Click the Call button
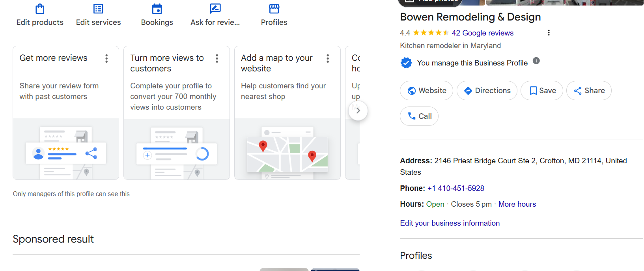The image size is (644, 271). tap(419, 116)
